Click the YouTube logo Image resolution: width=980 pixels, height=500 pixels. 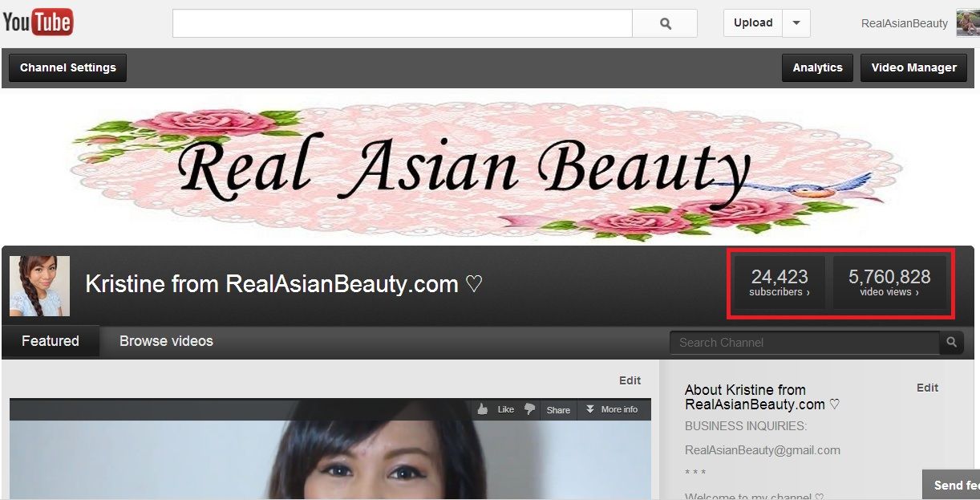[38, 22]
